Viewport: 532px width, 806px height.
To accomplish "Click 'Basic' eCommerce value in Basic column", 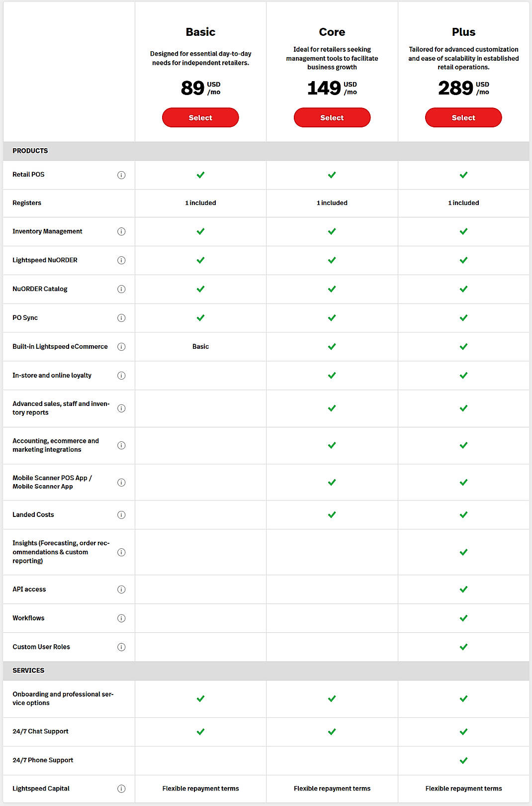I will pos(200,347).
